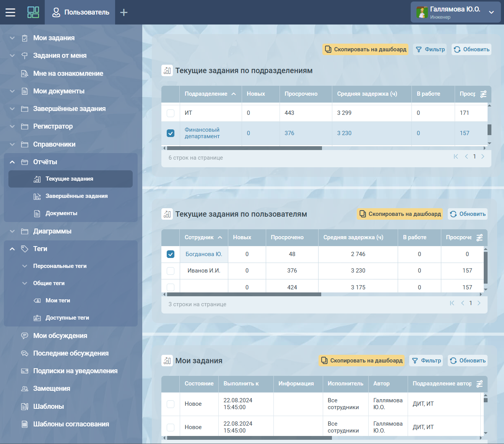The height and width of the screenshot is (444, 504).
Task: Click the dashboard grid icon
Action: pyautogui.click(x=33, y=12)
